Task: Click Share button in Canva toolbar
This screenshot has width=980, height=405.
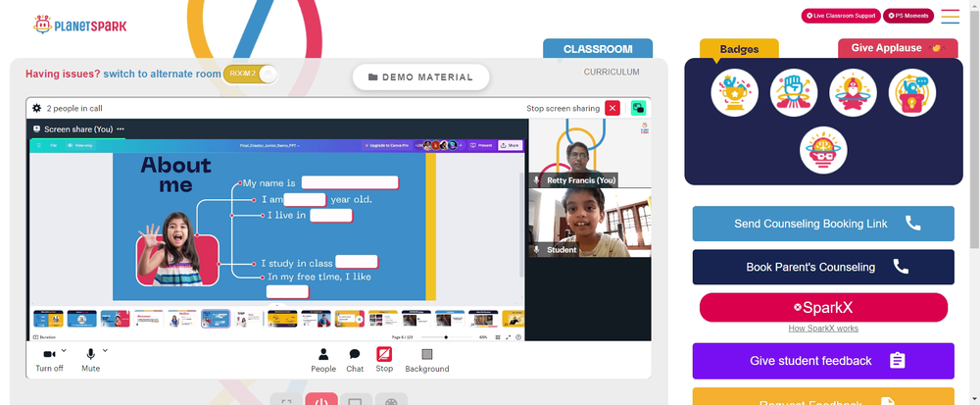Action: (510, 145)
